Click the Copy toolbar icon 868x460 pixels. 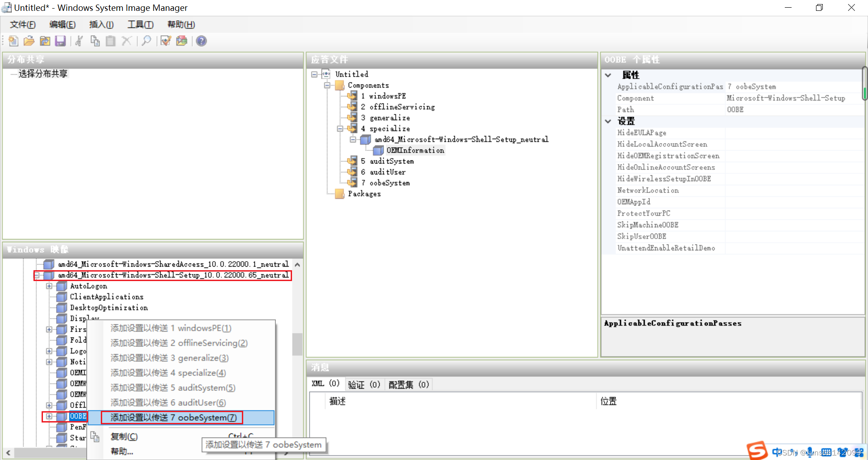pyautogui.click(x=95, y=41)
